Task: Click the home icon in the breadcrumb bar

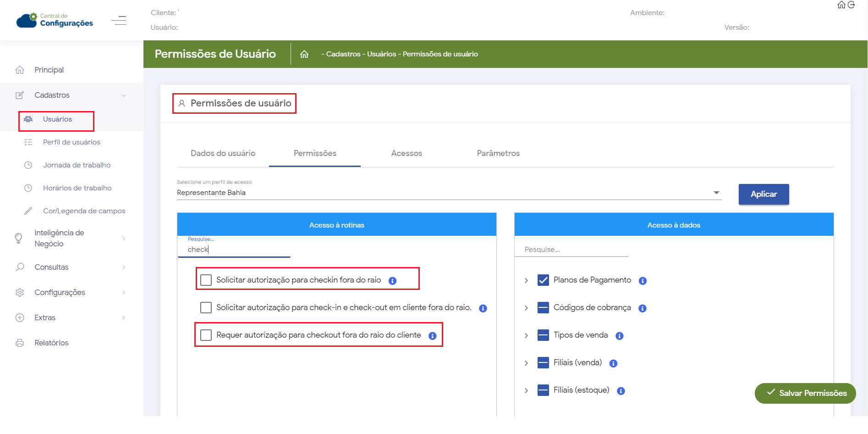Action: coord(304,54)
